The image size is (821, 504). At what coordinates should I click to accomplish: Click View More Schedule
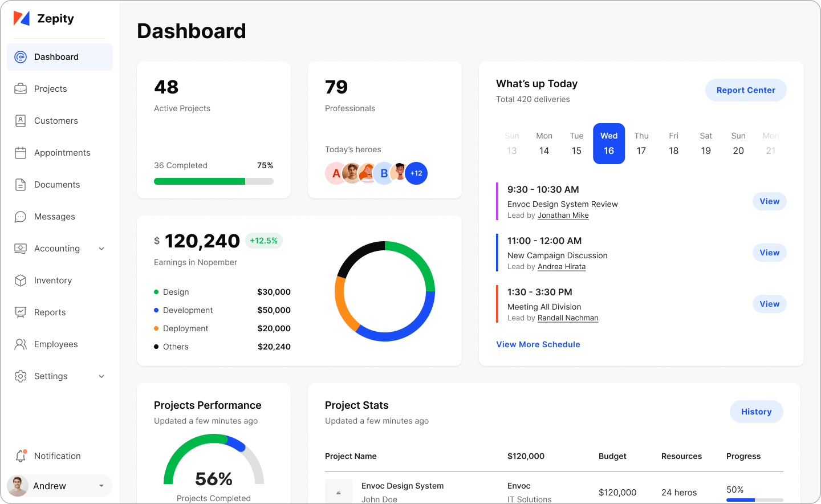538,344
